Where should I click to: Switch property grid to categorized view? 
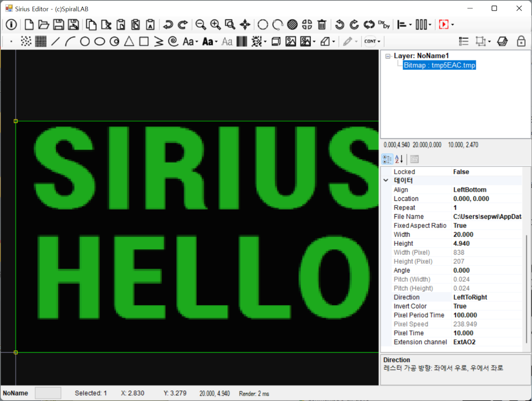pyautogui.click(x=387, y=159)
